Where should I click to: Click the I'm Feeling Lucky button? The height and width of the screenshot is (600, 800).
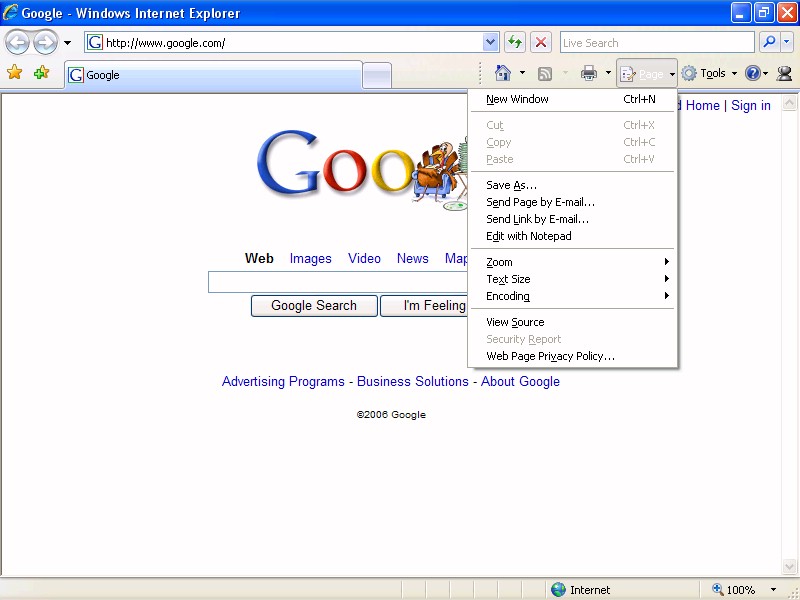click(x=424, y=306)
